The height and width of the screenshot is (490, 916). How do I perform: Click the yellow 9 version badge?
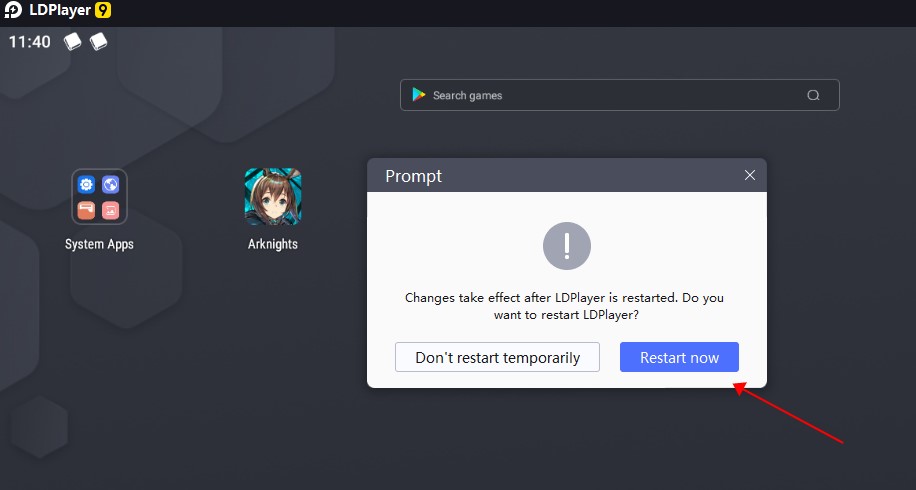point(103,10)
